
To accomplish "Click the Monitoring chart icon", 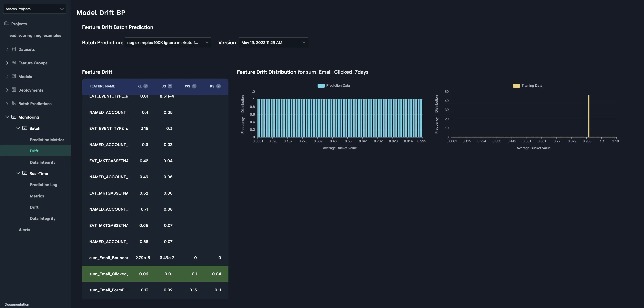I will click(x=14, y=117).
